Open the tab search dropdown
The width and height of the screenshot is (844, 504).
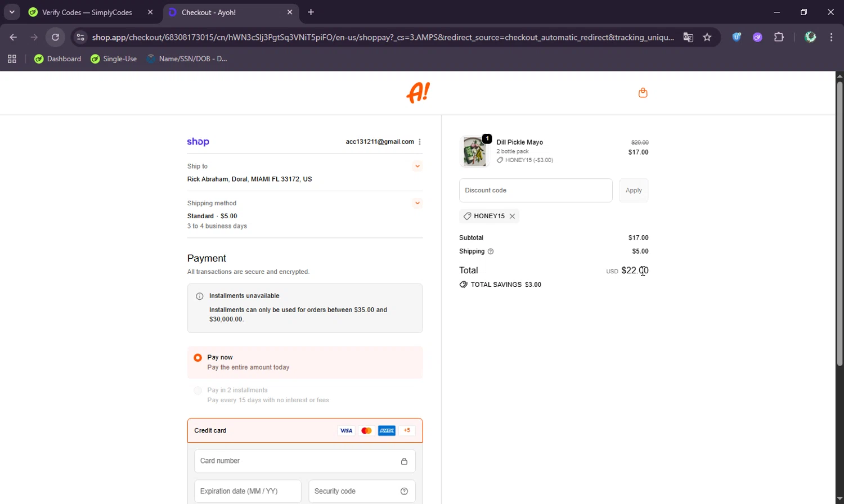(12, 12)
